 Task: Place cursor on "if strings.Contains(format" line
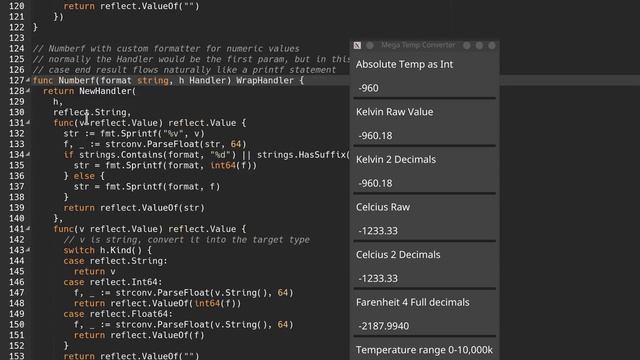point(207,155)
